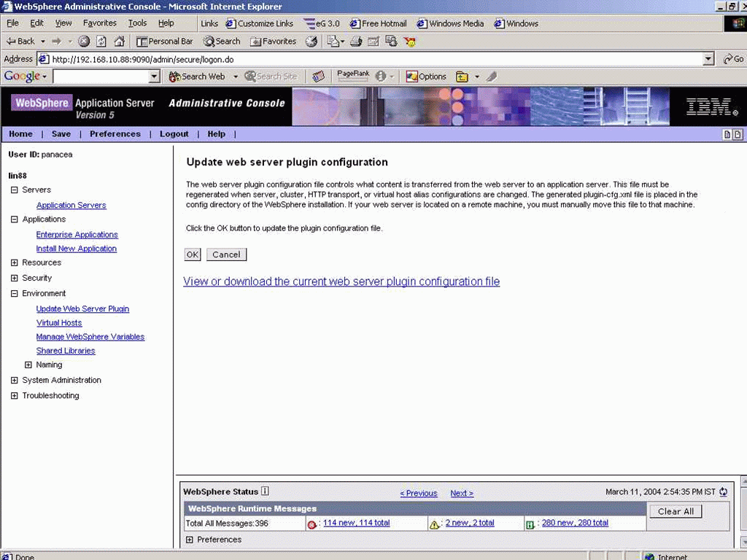Click the browser Back arrow button
Screen dimensions: 747x560
(20, 42)
